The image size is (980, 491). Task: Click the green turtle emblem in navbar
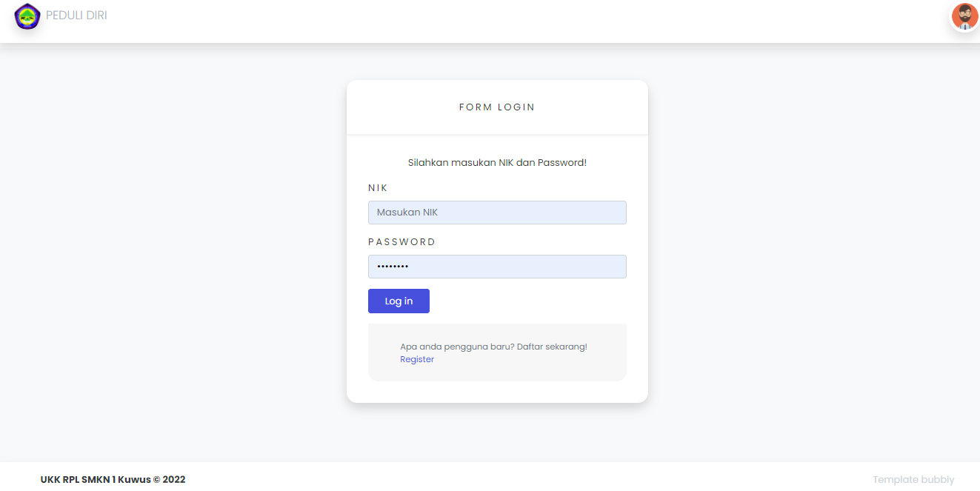coord(27,16)
